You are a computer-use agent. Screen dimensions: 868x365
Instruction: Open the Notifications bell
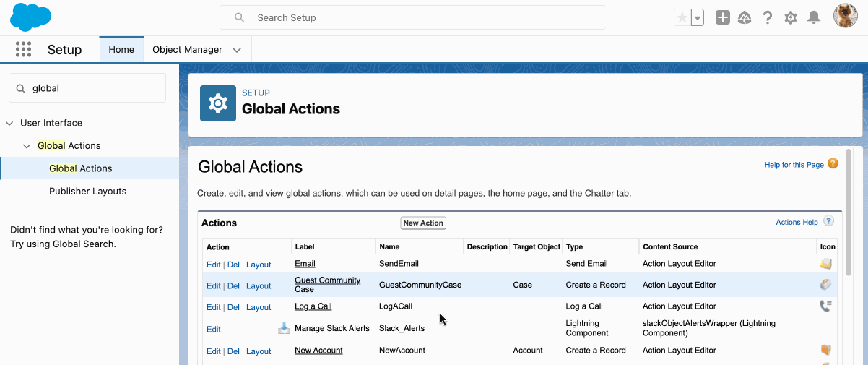click(814, 17)
